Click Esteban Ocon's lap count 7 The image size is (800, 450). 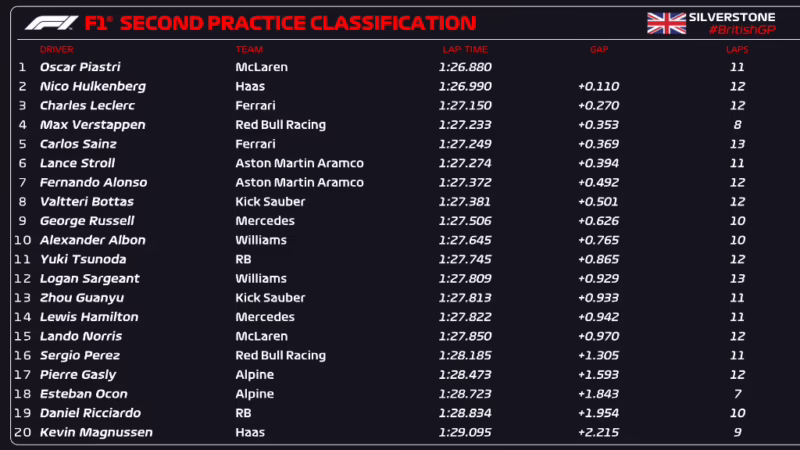pos(737,394)
